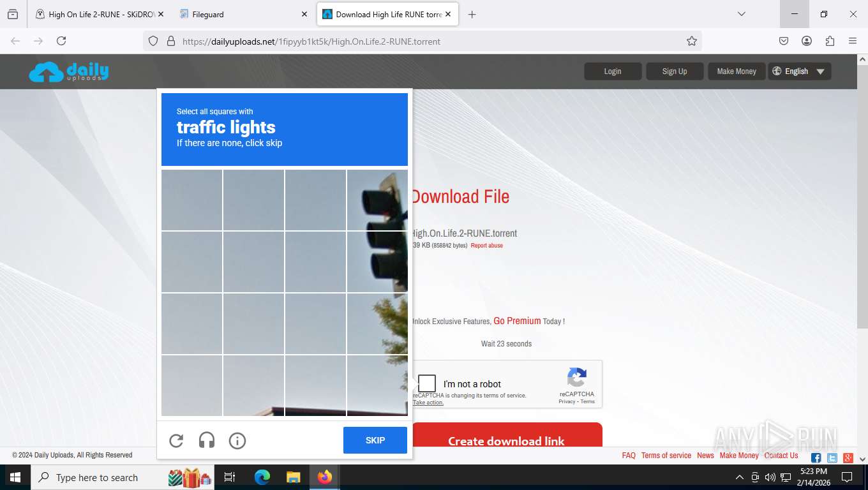The height and width of the screenshot is (490, 868).
Task: Click the Make Money header button
Action: [x=737, y=71]
